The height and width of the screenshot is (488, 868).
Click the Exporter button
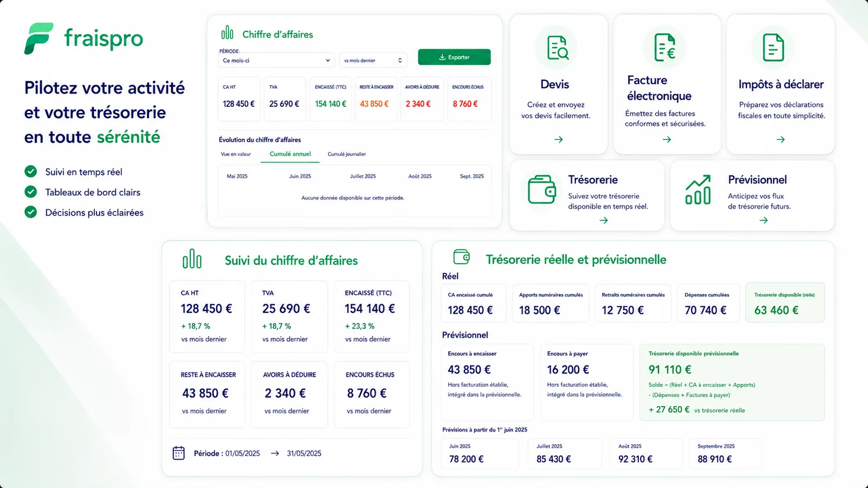tap(454, 57)
